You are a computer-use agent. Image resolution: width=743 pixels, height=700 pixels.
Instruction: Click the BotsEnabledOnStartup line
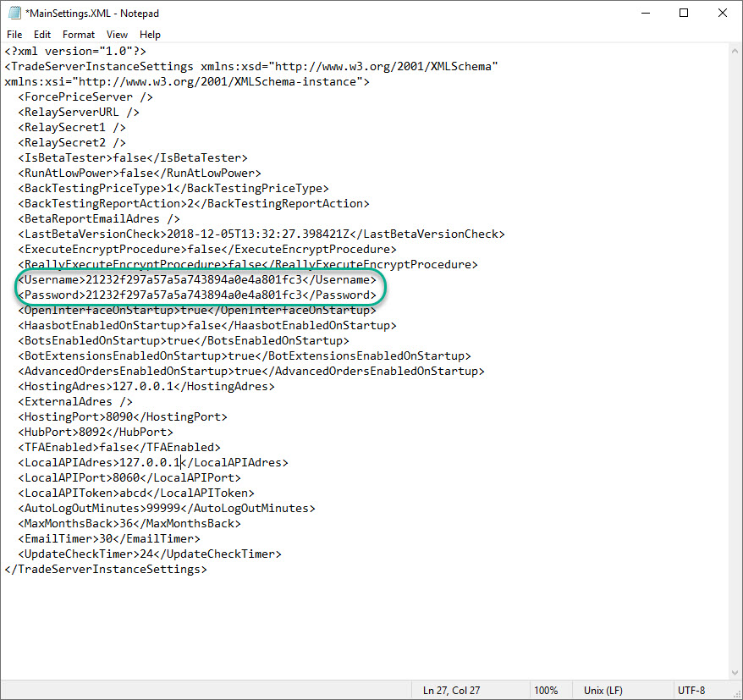pos(184,340)
